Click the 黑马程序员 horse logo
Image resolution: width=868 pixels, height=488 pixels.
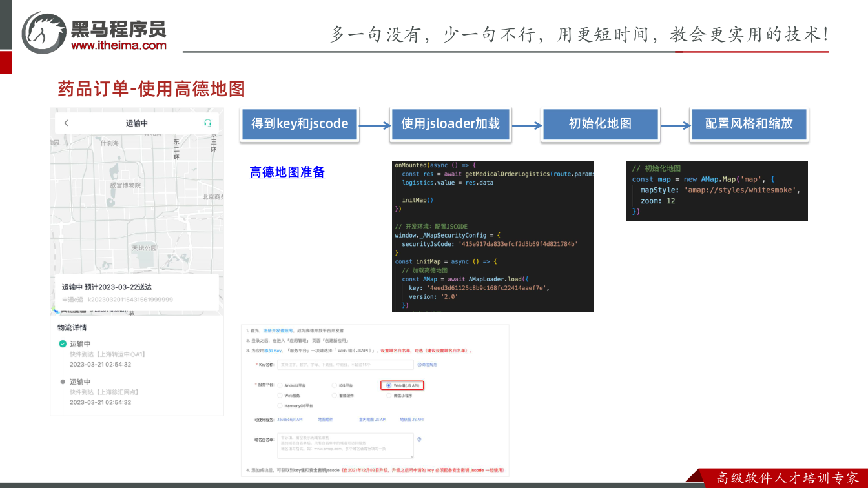tap(44, 32)
